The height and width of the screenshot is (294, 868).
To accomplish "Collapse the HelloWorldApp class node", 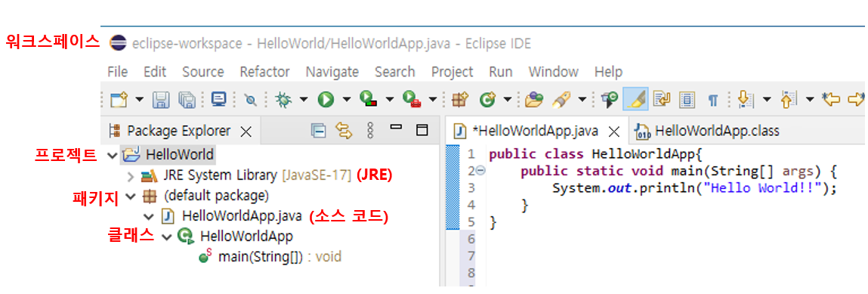I will click(167, 237).
